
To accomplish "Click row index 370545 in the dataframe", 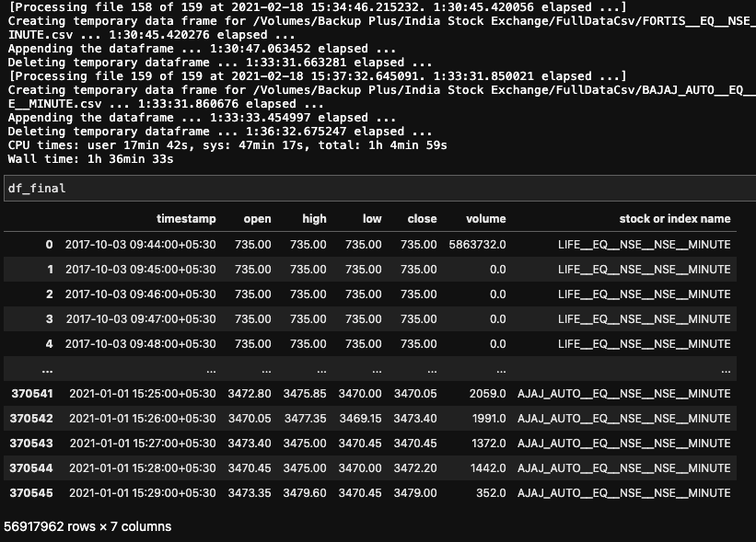I will point(33,493).
